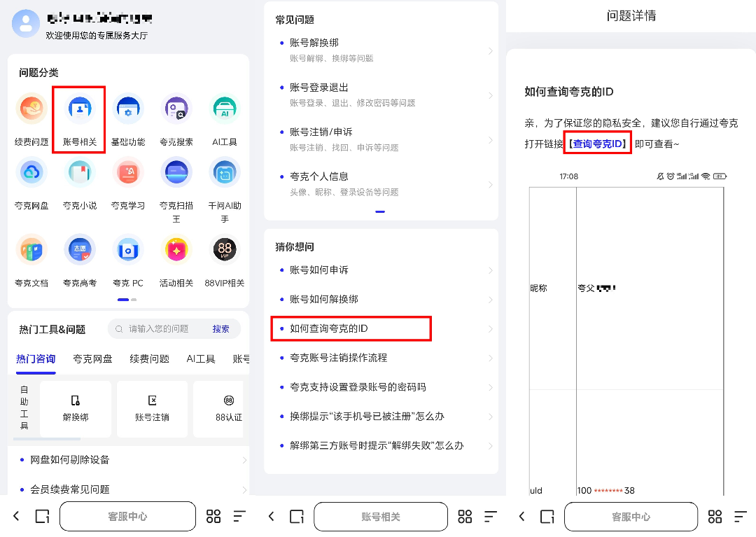Expand 夸克账号注销操作流程 chevron
This screenshot has width=756, height=537.
(490, 358)
